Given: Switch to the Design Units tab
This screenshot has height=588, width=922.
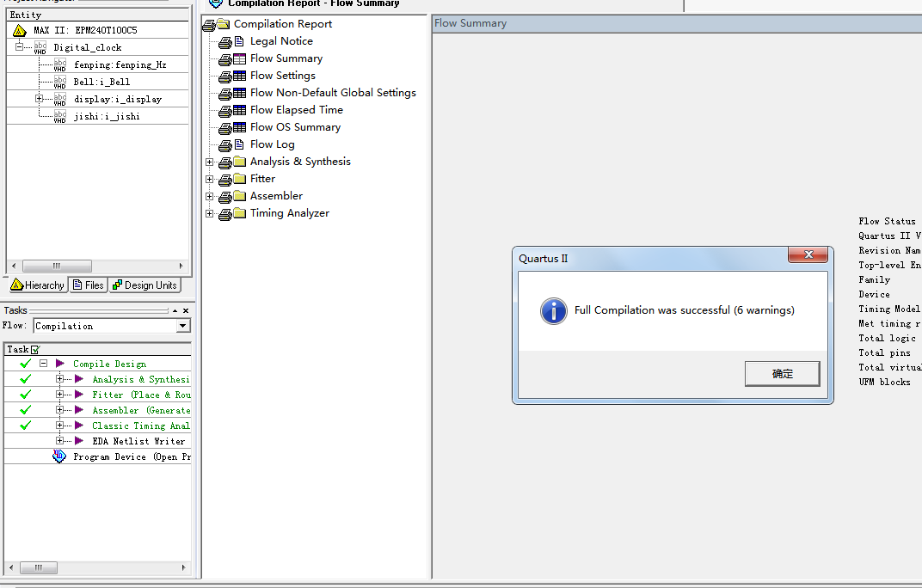Looking at the screenshot, I should pos(144,285).
